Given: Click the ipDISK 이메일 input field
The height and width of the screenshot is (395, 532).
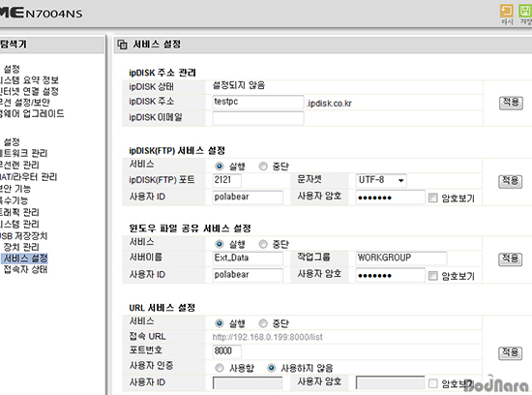Looking at the screenshot, I should click(258, 118).
